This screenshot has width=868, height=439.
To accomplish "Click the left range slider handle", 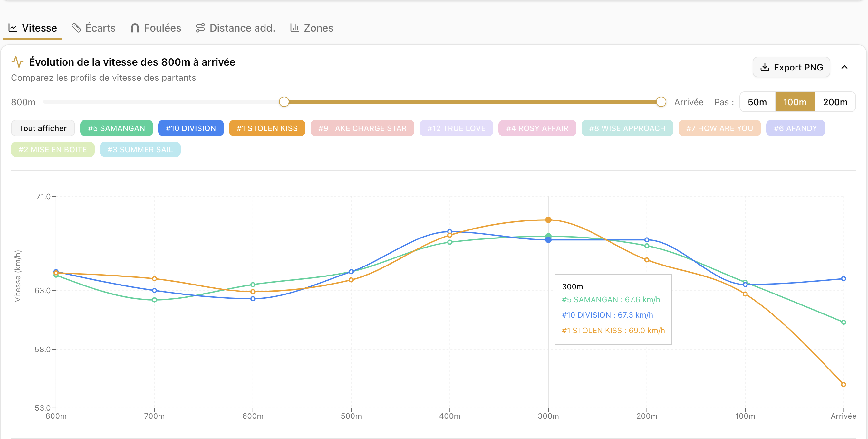I will click(x=284, y=102).
